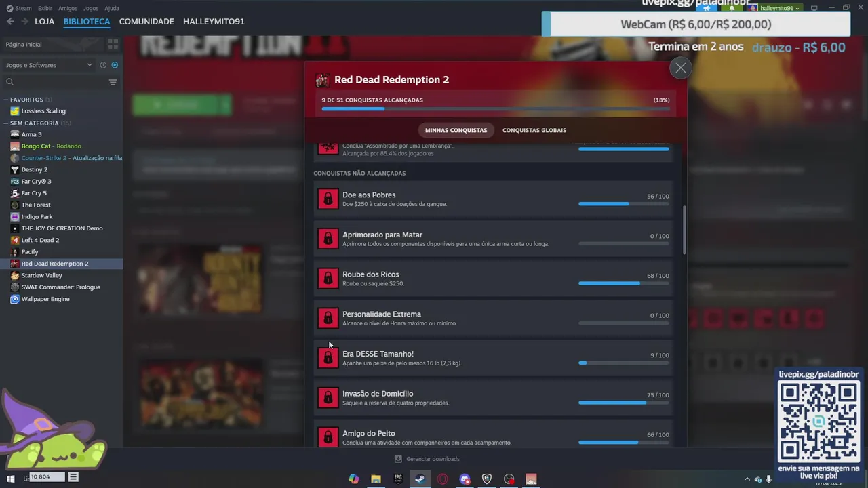
Task: Select Left 4 Dead 2 in the library
Action: (x=40, y=240)
